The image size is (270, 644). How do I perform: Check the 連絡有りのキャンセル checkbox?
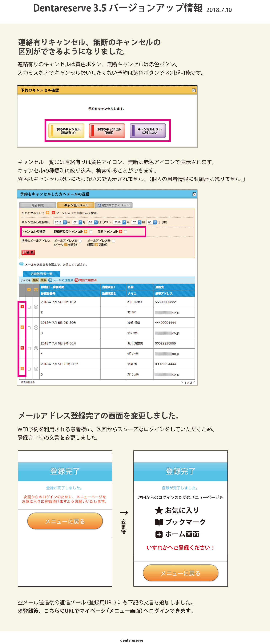(91, 231)
